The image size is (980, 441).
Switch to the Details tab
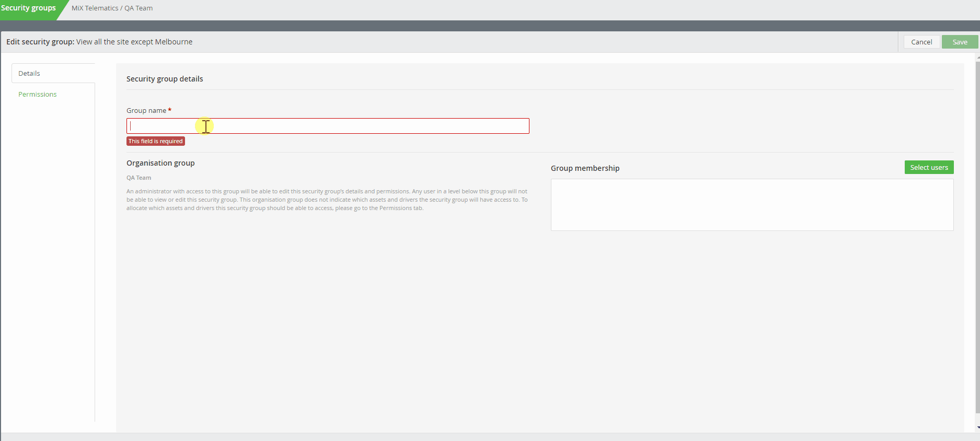click(x=53, y=73)
